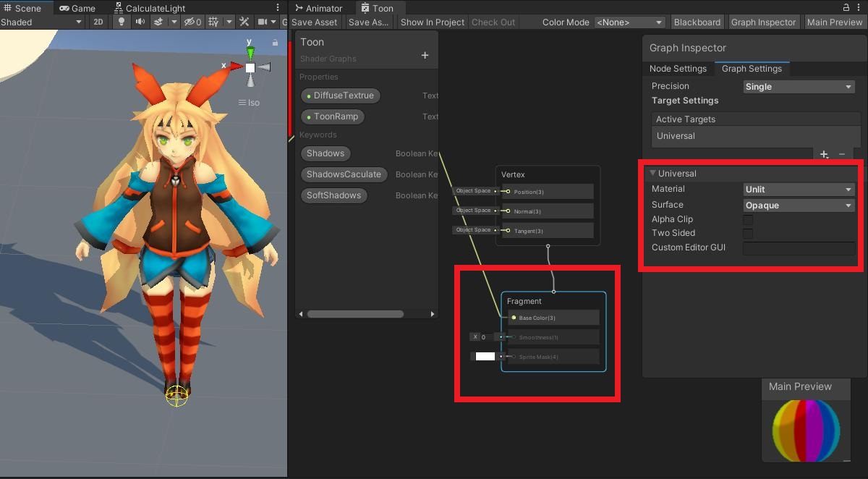Open the scene camera dropdown arrow

pyautogui.click(x=274, y=22)
